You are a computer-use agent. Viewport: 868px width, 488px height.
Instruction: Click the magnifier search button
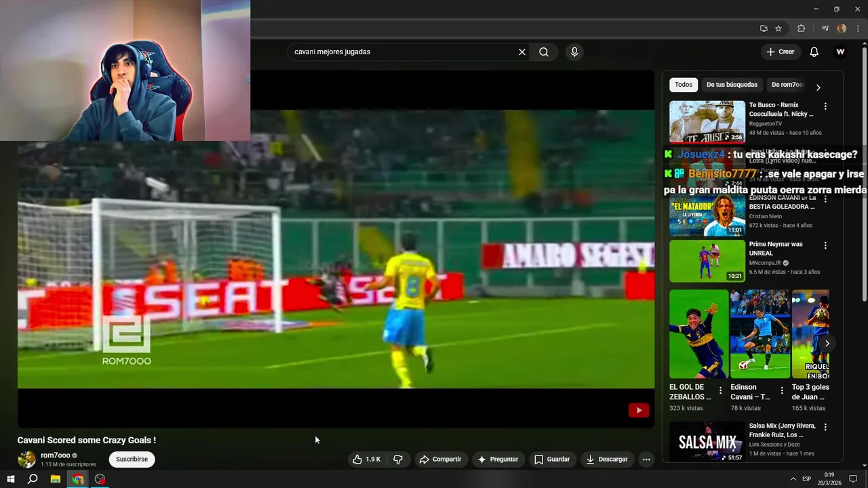tap(544, 52)
